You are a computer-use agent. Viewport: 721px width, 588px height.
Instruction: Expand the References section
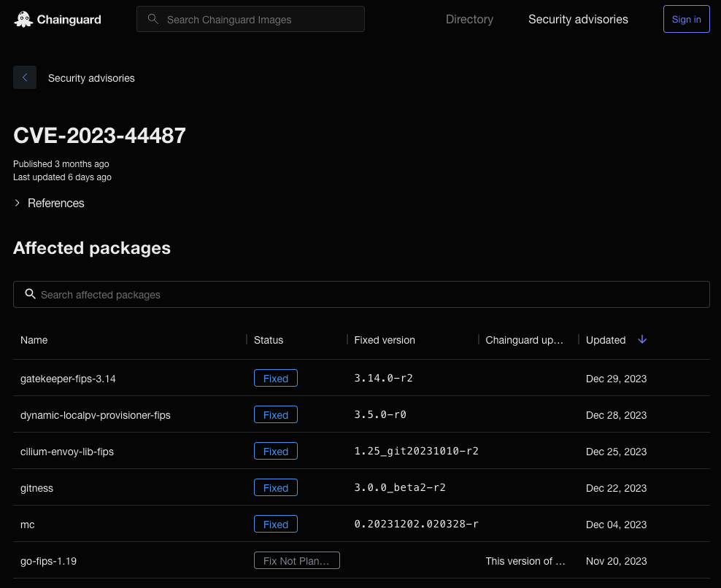(55, 203)
